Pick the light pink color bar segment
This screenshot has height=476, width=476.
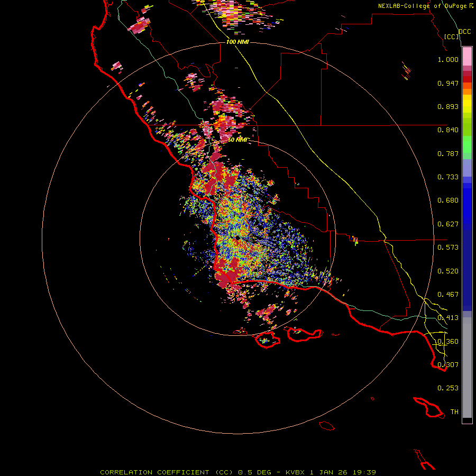coord(467,57)
